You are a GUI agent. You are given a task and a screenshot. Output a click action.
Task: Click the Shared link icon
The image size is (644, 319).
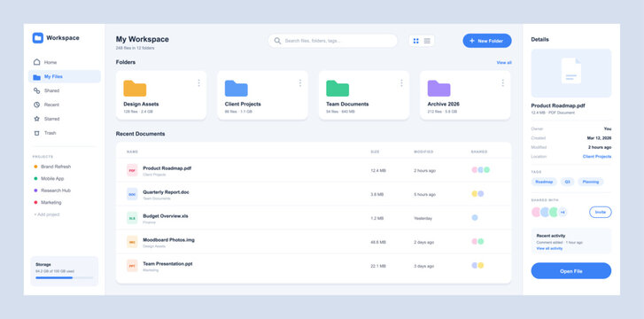[36, 90]
